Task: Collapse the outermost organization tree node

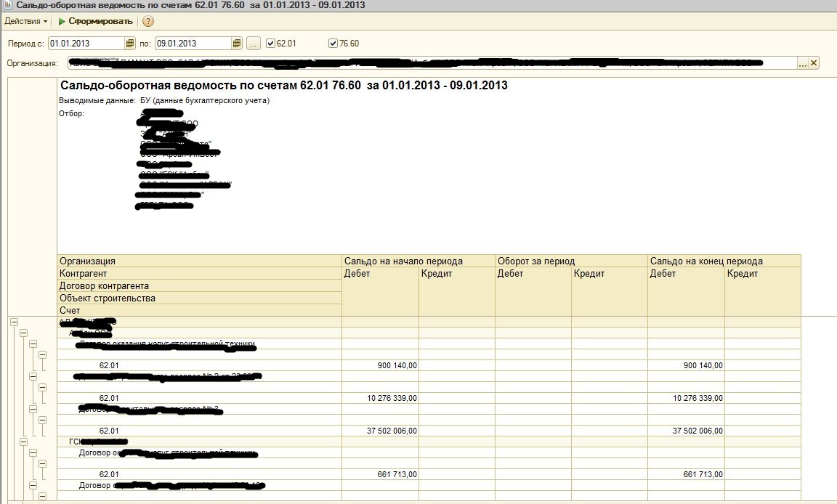Action: tap(14, 322)
